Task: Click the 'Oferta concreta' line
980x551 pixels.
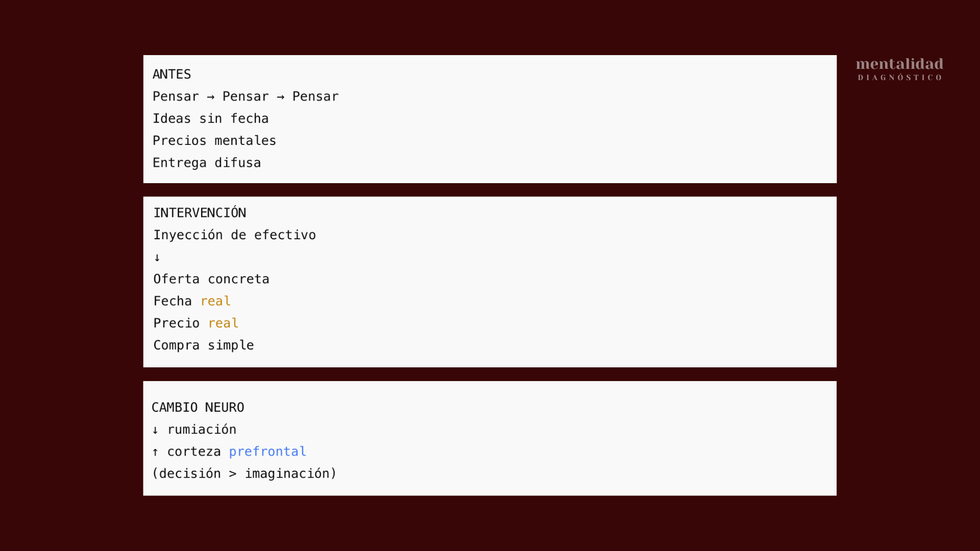Action: 211,279
